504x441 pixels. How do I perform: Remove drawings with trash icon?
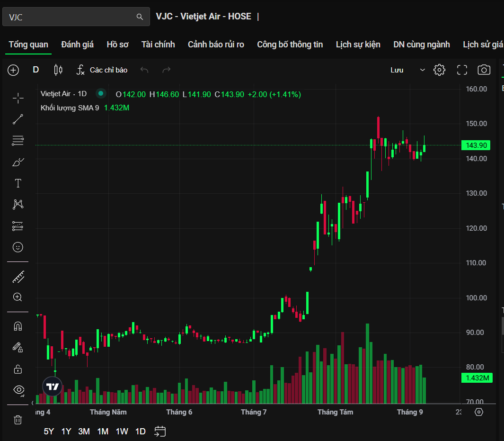(18, 420)
